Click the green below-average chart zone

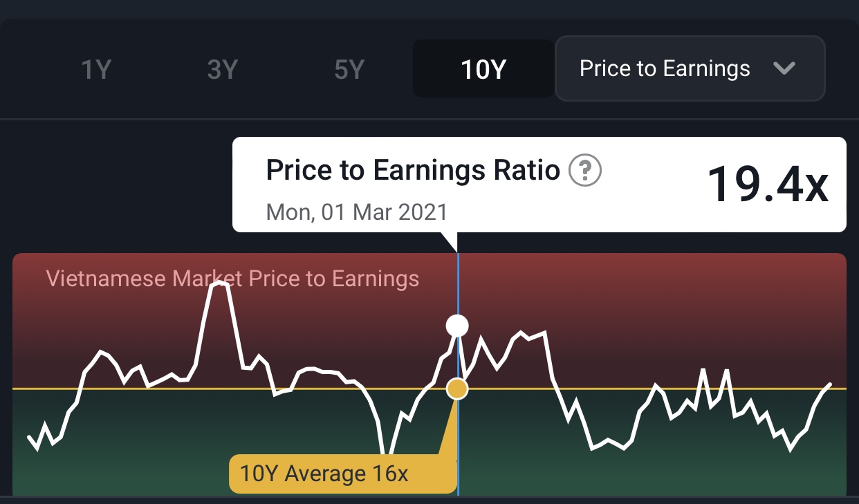(692, 456)
